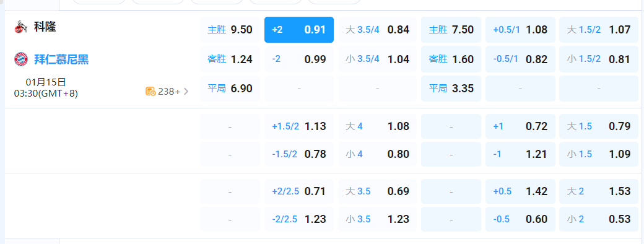Image resolution: width=644 pixels, height=244 pixels.
Task: Choose 大 1.5/2 at 1.07
Action: point(599,30)
